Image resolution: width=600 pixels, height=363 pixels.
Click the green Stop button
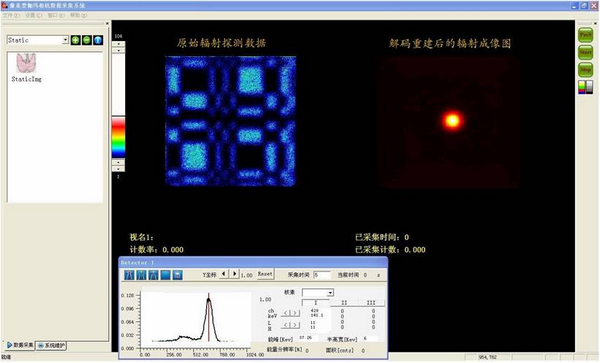click(x=585, y=70)
